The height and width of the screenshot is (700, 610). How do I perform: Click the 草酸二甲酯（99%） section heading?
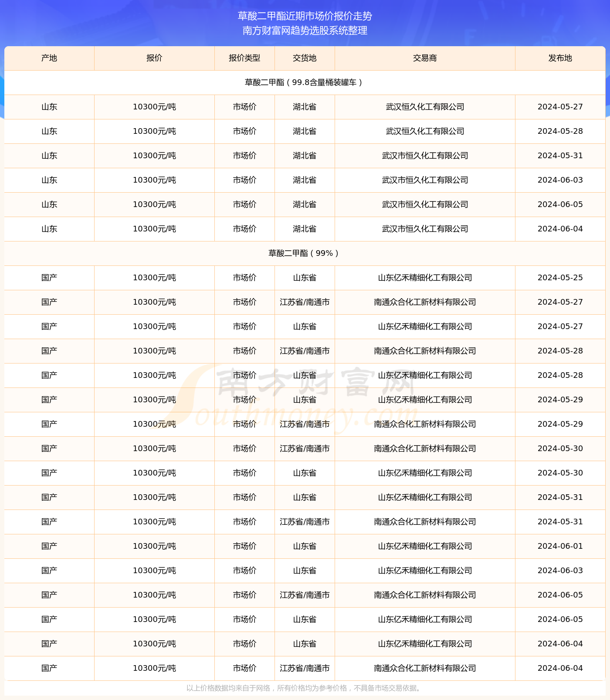305,253
